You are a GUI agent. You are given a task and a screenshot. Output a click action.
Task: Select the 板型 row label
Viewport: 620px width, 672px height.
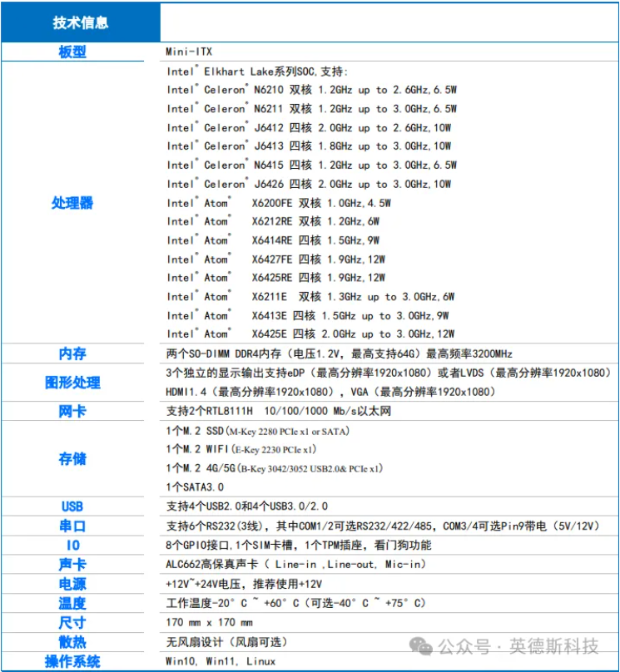[72, 52]
